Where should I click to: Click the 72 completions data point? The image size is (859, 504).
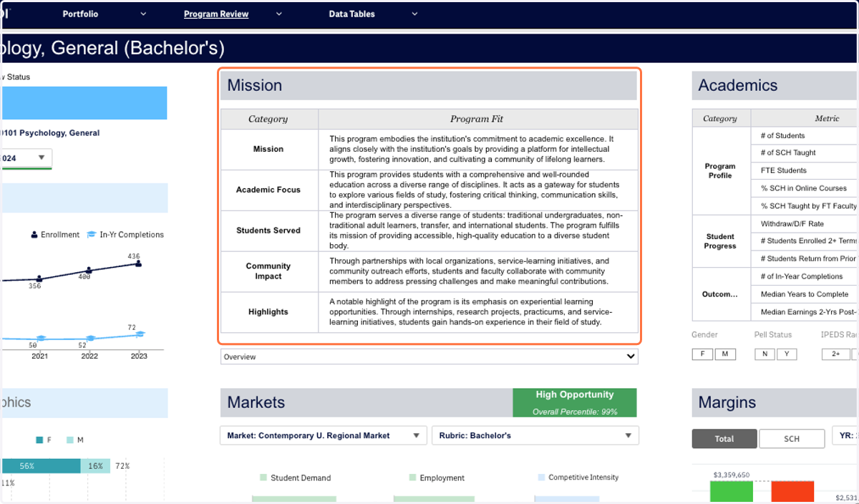click(x=141, y=334)
